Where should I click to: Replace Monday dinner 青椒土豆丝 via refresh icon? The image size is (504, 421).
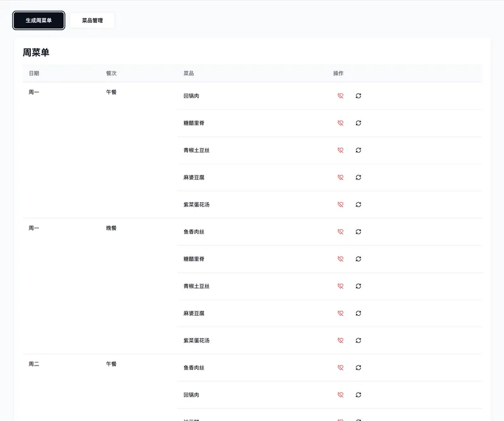point(358,286)
